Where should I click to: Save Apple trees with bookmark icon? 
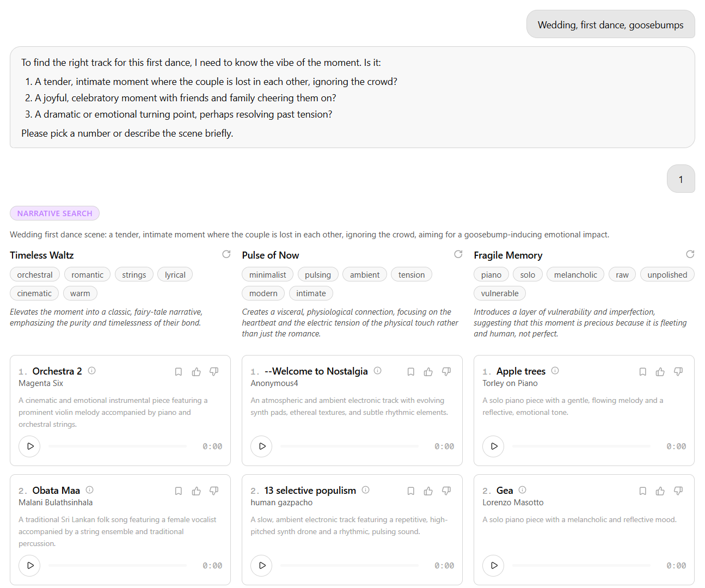(x=643, y=372)
